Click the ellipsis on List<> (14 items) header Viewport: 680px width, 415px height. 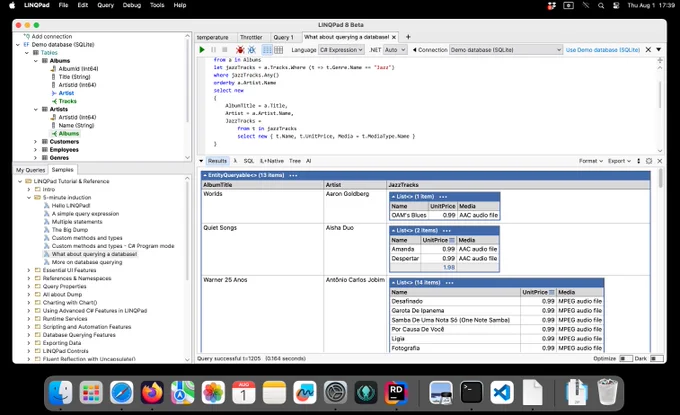449,282
